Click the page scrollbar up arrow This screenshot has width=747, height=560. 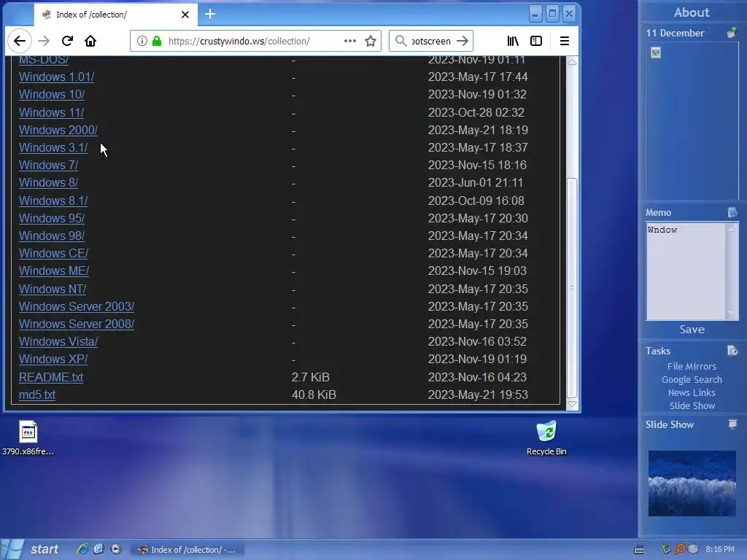pos(572,62)
